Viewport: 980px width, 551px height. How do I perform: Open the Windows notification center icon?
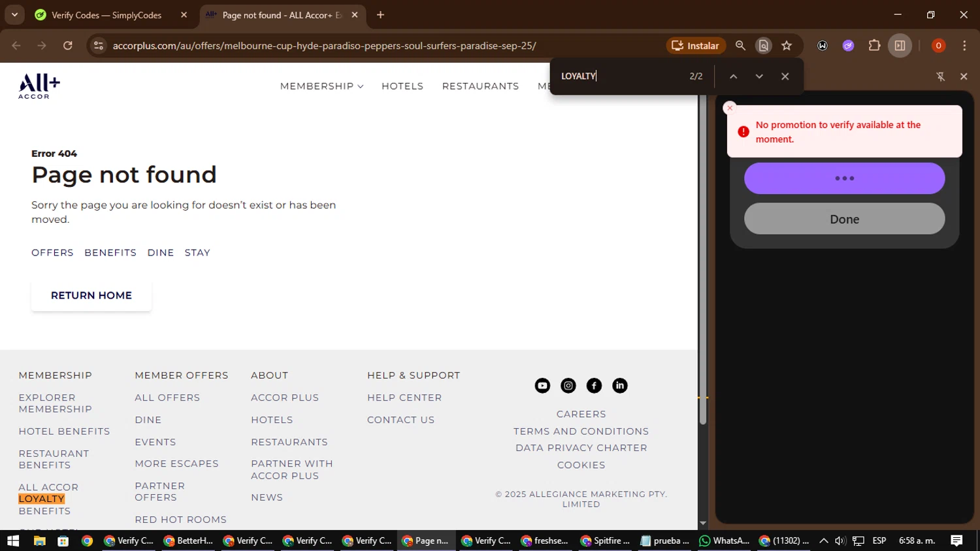(956, 541)
